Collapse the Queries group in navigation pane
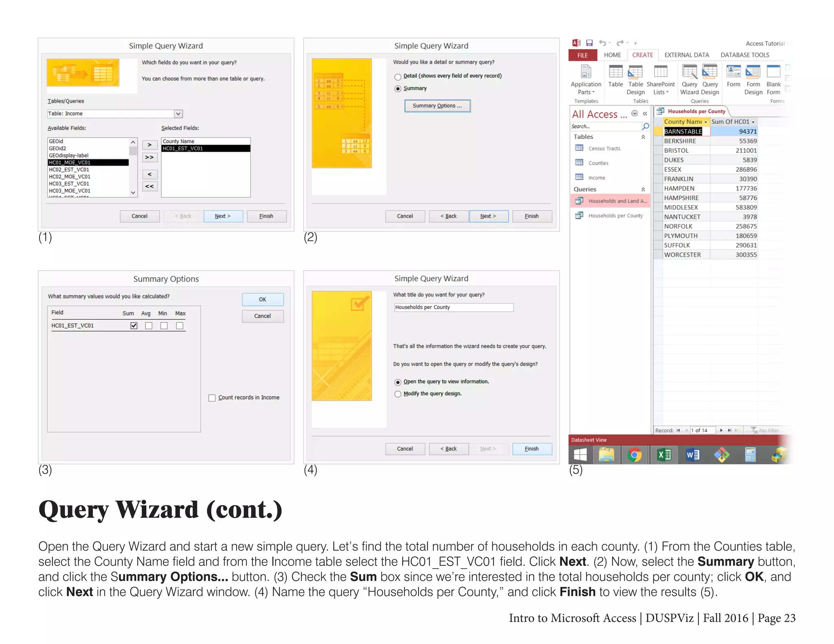Screen dimensions: 834x644 pos(643,189)
